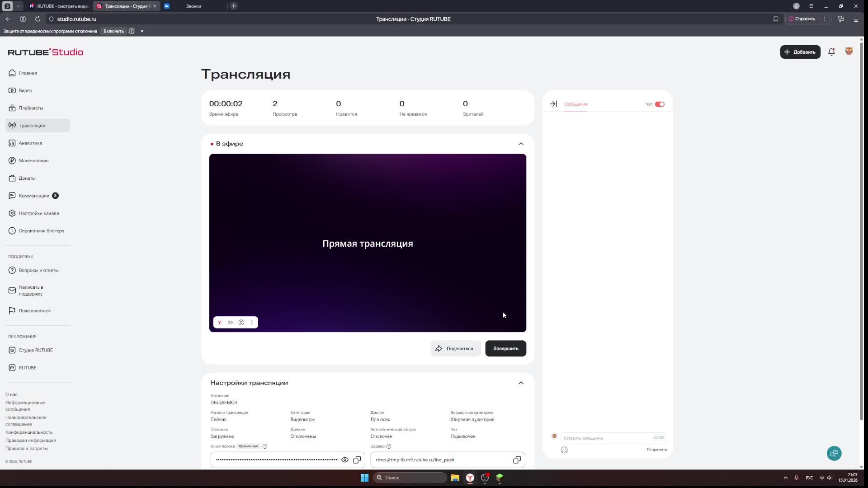
Task: Reveal stream key with eye icon
Action: click(344, 460)
